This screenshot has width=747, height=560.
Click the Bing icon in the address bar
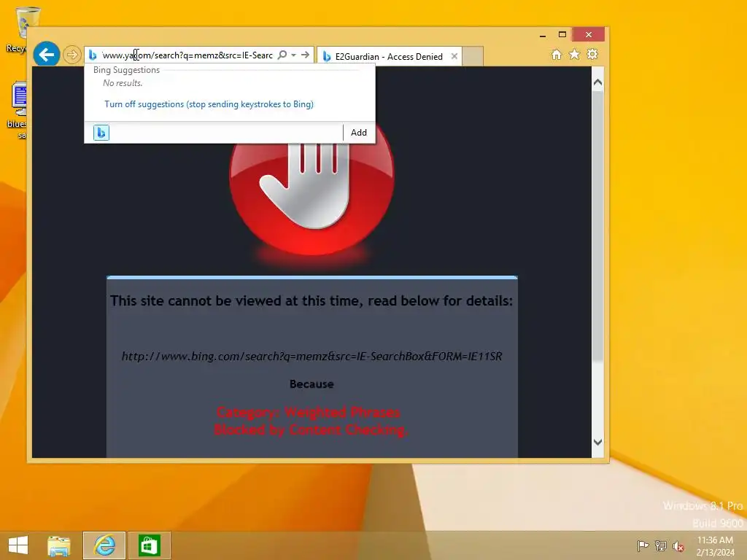coord(93,55)
